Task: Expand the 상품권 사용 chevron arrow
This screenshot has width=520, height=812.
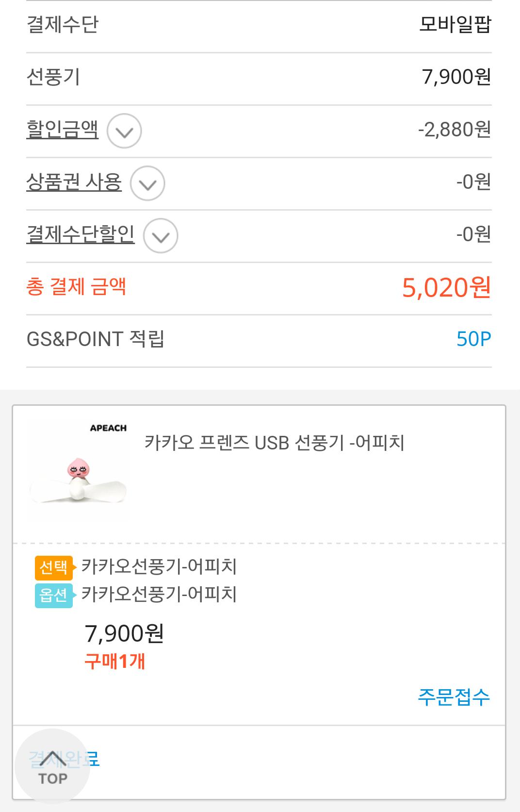Action: coord(147,183)
